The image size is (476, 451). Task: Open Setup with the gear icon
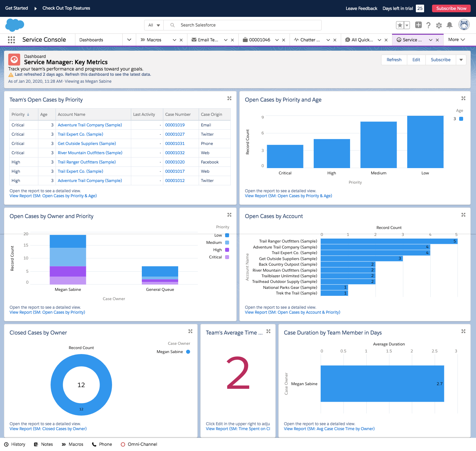(439, 25)
